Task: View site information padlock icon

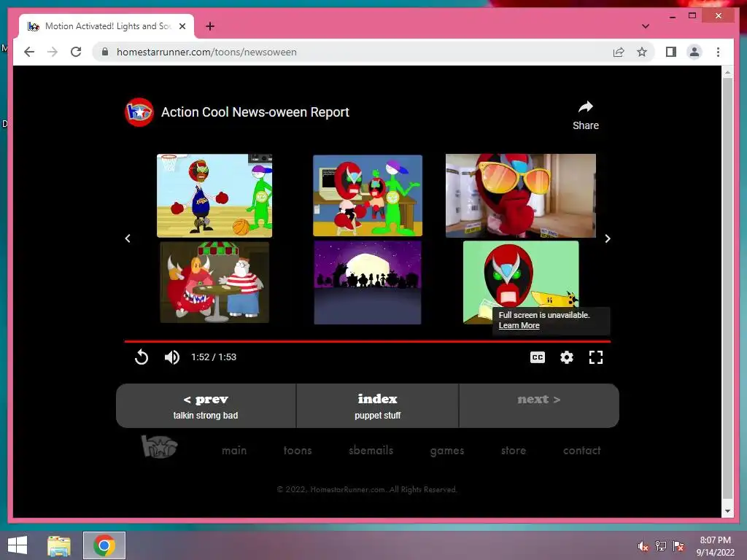Action: click(x=105, y=52)
